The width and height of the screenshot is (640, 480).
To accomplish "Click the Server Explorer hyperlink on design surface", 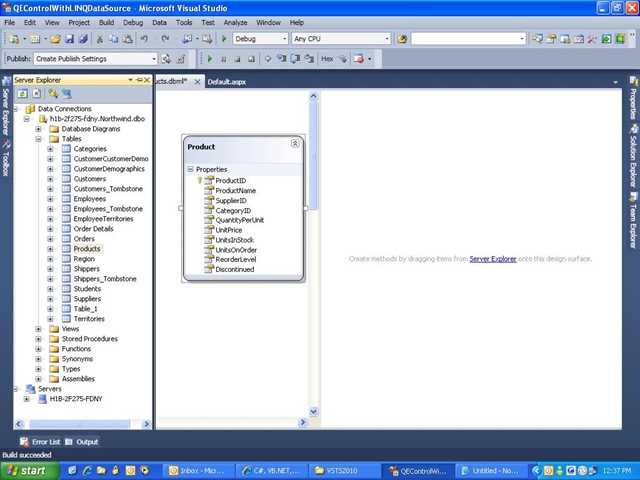I will coord(493,259).
